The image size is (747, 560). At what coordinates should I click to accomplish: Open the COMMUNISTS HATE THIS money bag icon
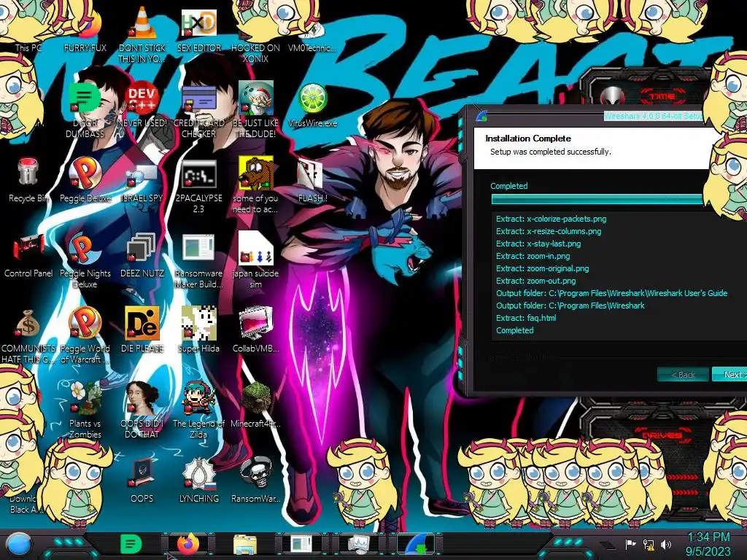click(28, 335)
